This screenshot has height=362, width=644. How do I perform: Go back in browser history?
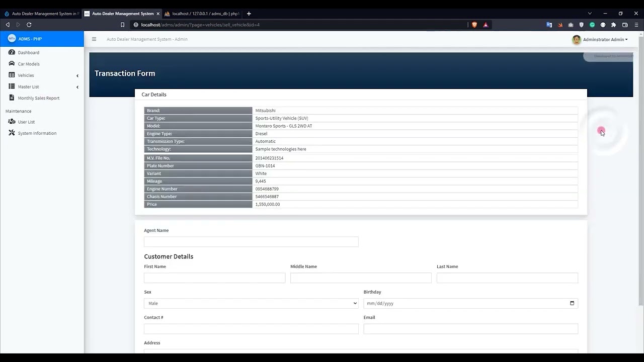click(x=8, y=25)
